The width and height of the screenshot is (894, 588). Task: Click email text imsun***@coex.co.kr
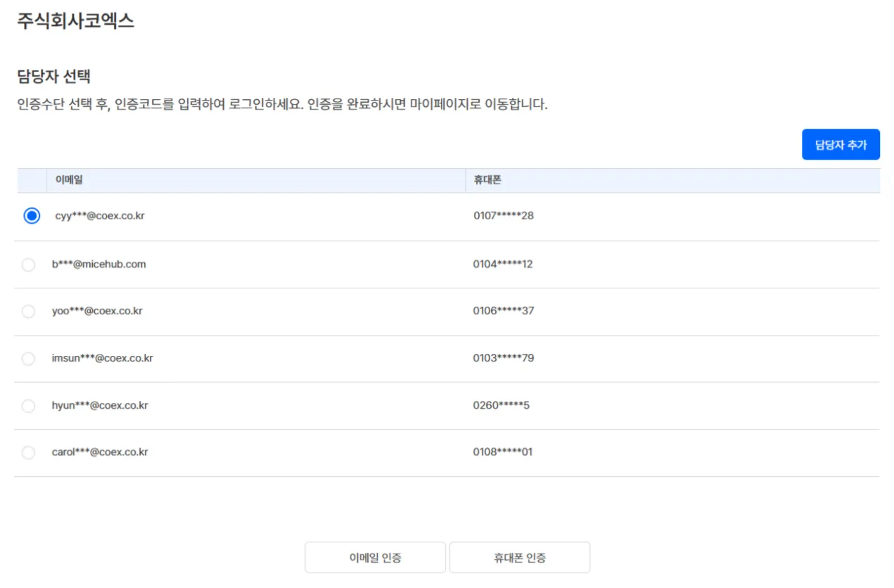pos(103,358)
